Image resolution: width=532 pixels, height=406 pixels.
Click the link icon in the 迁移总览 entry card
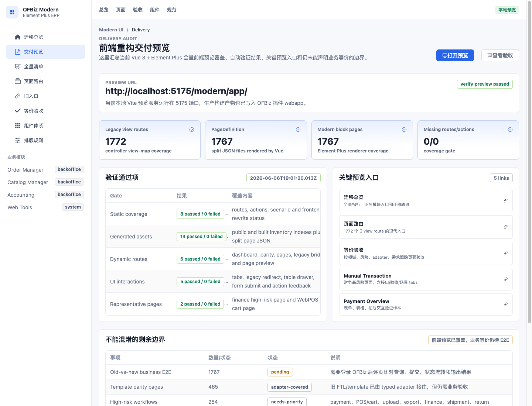tap(506, 201)
